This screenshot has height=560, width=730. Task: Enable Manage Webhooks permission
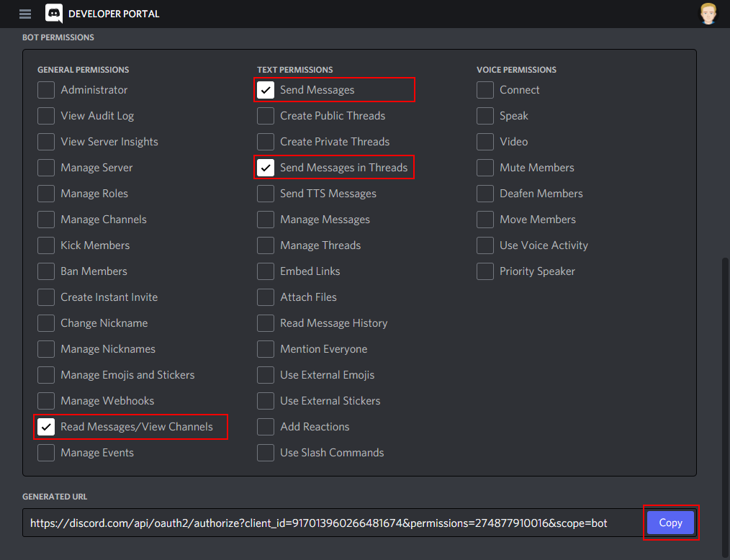[46, 401]
